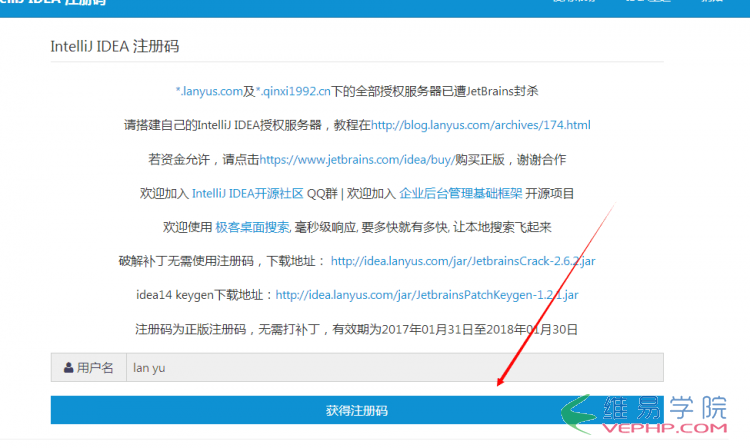Click the text 'idea14 keygen下载地址'
The height and width of the screenshot is (448, 750).
tap(200, 295)
